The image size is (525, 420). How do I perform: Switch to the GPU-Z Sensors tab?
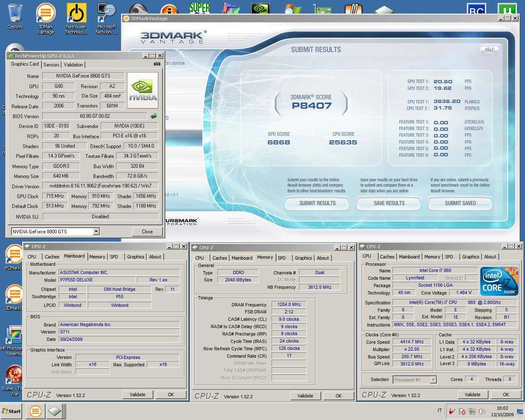pos(51,65)
